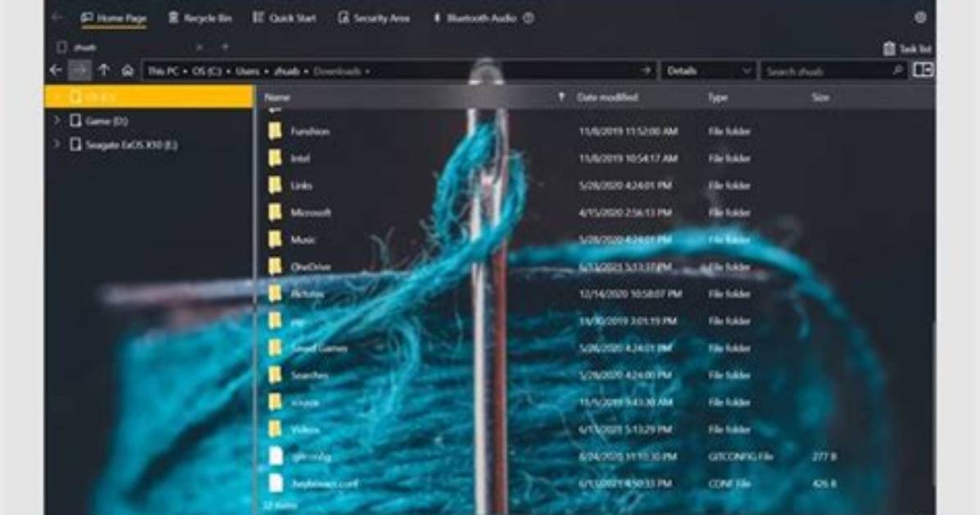This screenshot has width=980, height=515.
Task: Add a new folder tab with plus
Action: coord(225,46)
